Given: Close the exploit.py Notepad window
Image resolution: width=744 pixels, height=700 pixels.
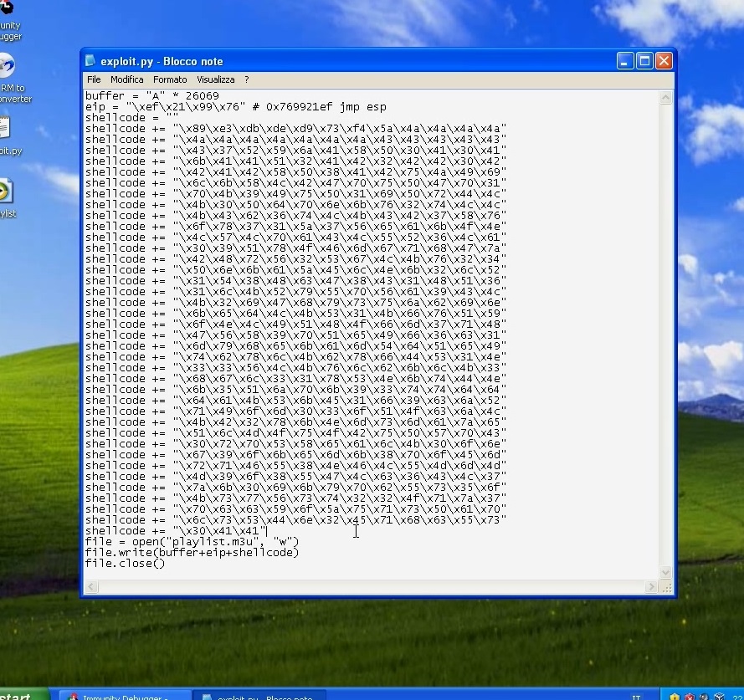Looking at the screenshot, I should 664,61.
